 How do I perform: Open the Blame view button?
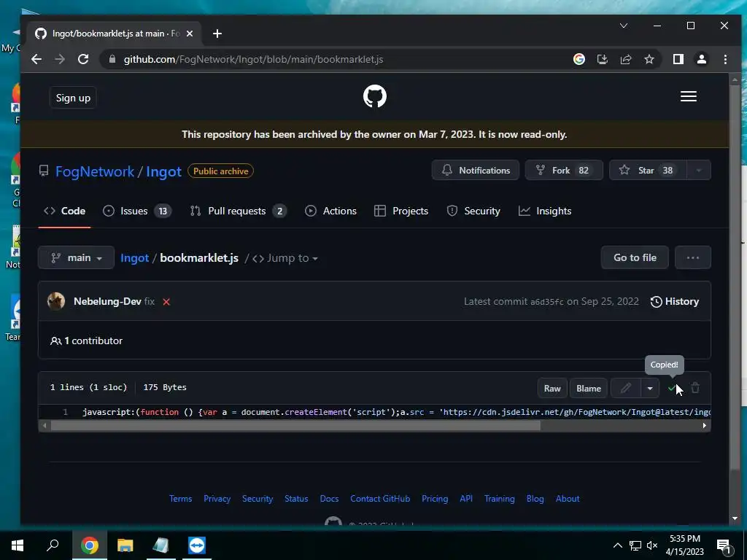589,388
